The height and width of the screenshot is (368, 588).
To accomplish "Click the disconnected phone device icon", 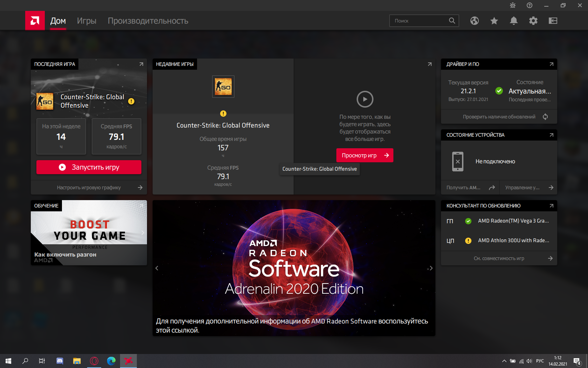I will pyautogui.click(x=458, y=162).
